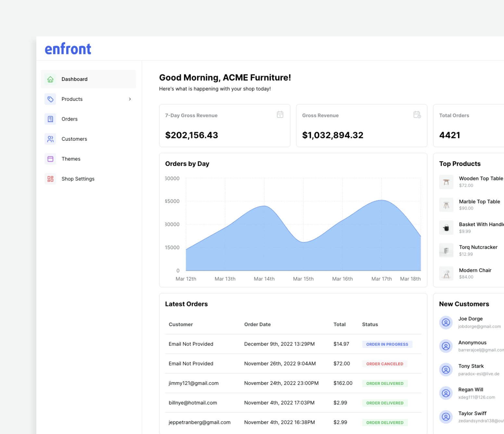Screen dimensions: 504x434
Task: Click Joe Dorge's customer avatar
Action: click(x=446, y=323)
